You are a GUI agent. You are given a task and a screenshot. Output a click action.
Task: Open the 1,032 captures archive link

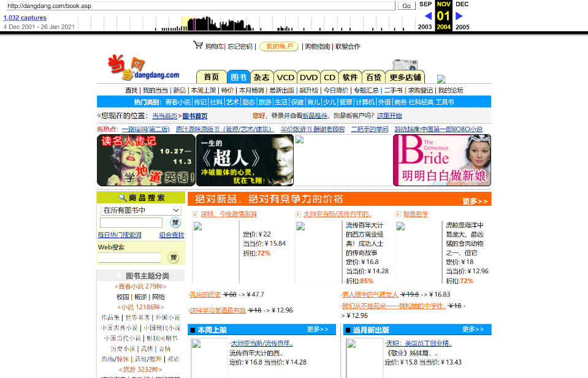tap(25, 18)
